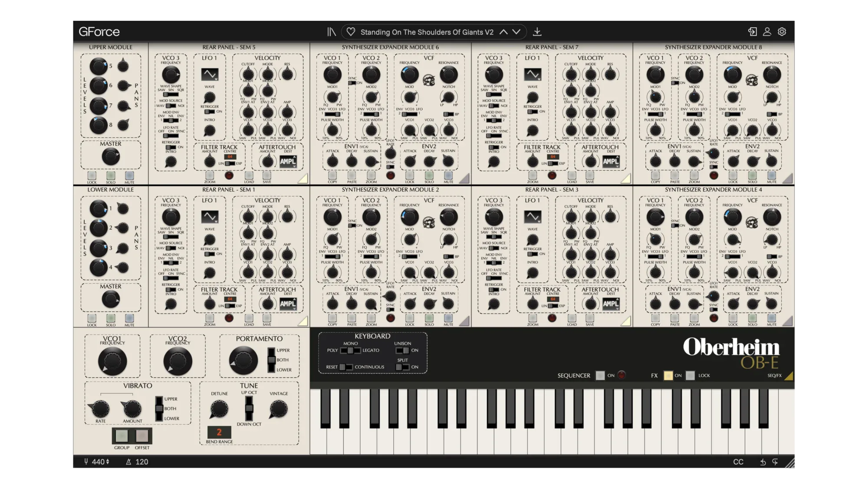Open SEM 5 Aftertouch AMPL destination selector
868x489 pixels.
(x=288, y=162)
